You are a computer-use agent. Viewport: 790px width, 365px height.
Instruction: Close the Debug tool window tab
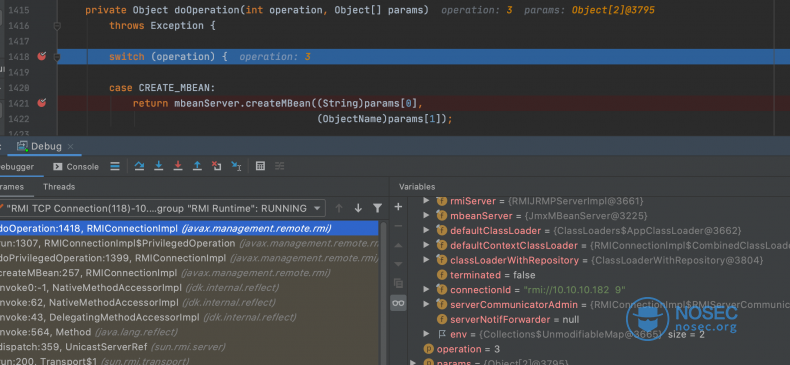[x=71, y=147]
